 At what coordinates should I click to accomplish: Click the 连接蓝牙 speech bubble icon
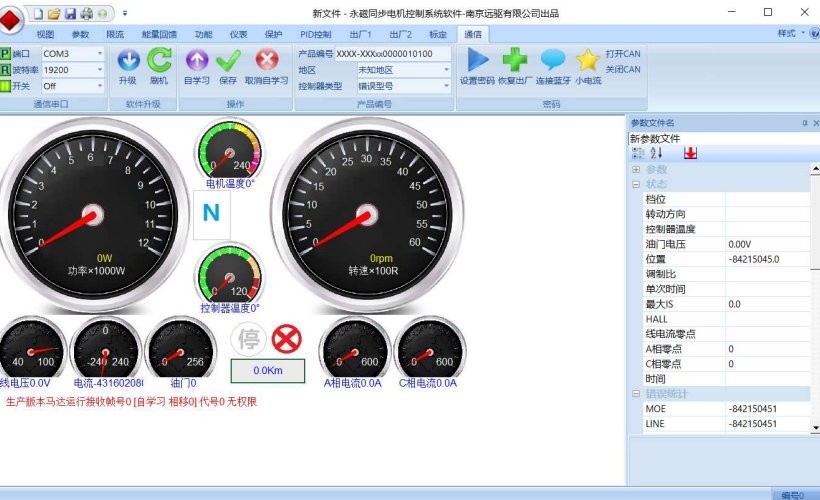click(553, 60)
